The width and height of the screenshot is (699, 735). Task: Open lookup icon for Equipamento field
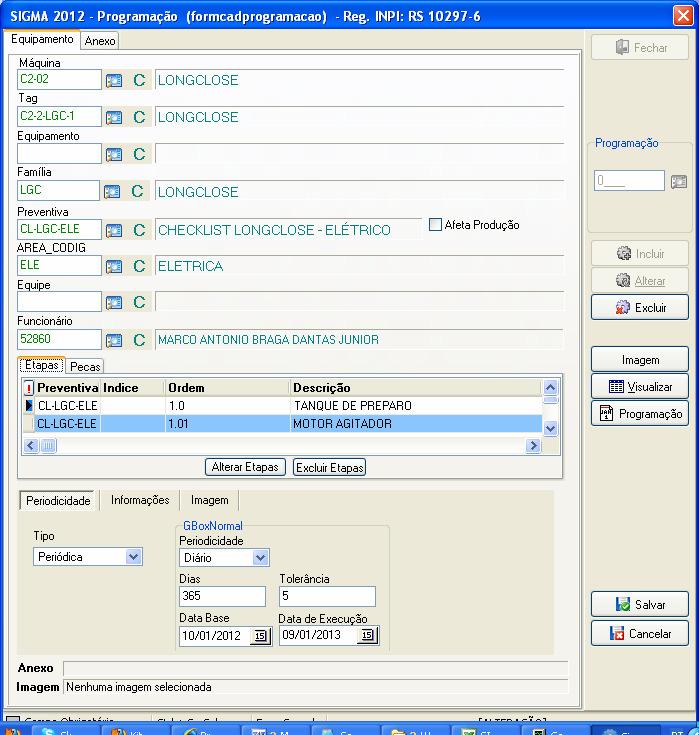113,154
